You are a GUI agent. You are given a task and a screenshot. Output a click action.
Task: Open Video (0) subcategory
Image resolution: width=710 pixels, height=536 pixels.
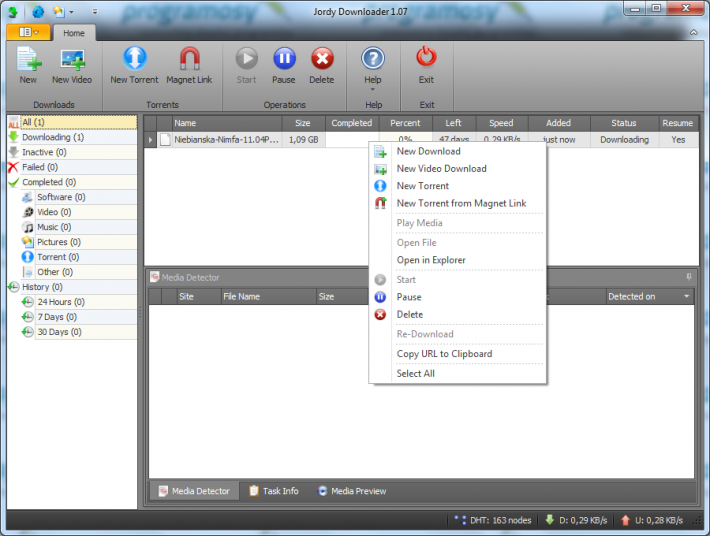click(79, 212)
